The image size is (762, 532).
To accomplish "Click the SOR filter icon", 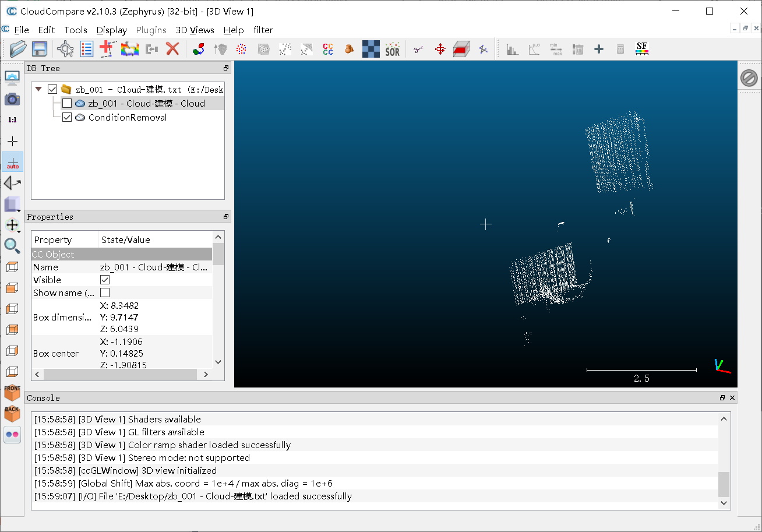I will (393, 49).
